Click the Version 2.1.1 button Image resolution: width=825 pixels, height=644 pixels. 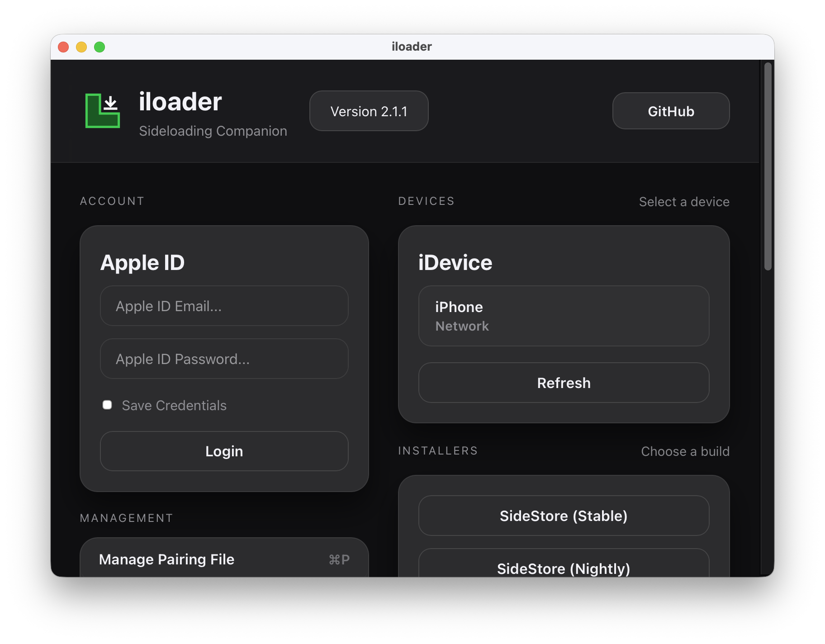point(369,111)
